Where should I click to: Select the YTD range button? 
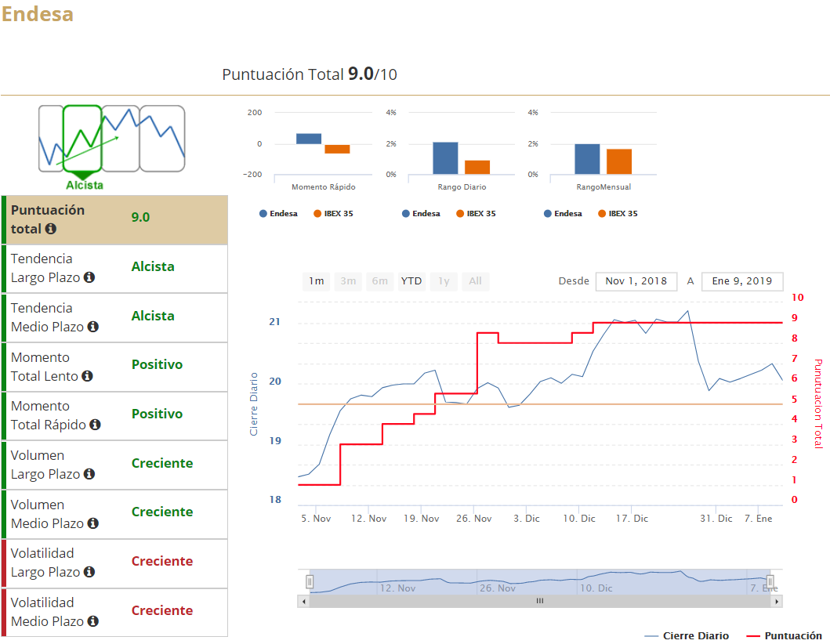coord(411,281)
